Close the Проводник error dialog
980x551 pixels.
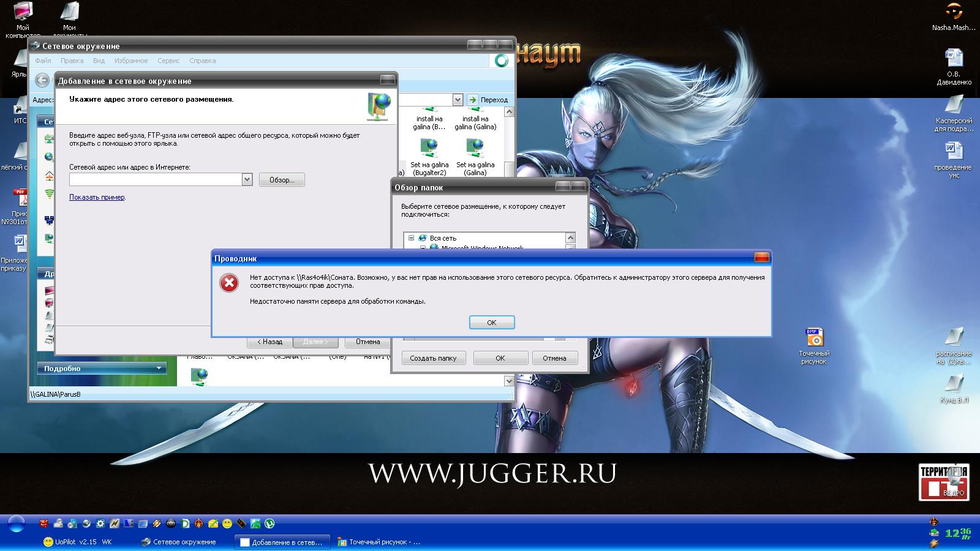coord(761,258)
